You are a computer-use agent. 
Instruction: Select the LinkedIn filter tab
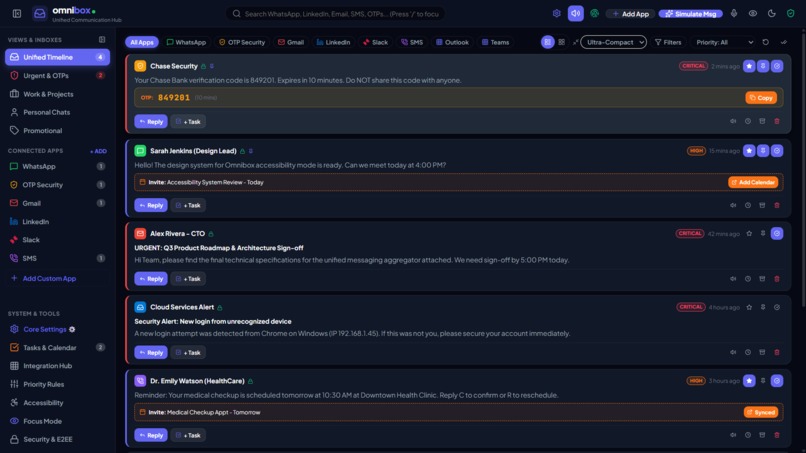coord(333,42)
